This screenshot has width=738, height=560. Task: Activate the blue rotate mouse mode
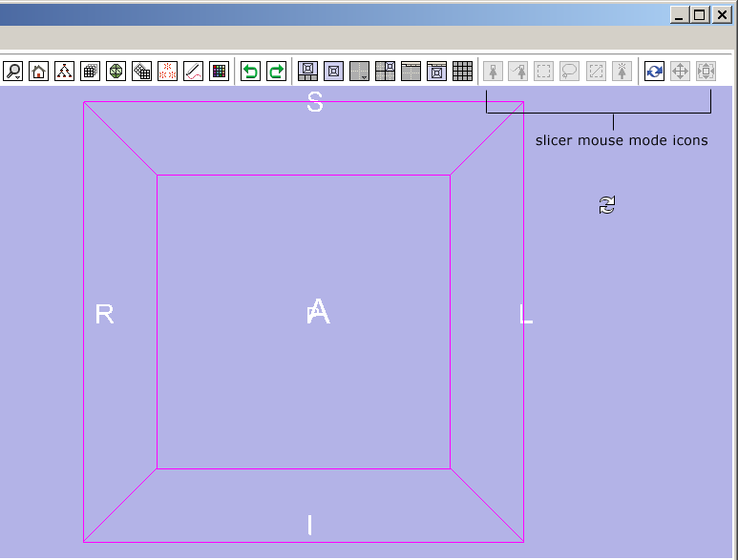click(x=655, y=71)
